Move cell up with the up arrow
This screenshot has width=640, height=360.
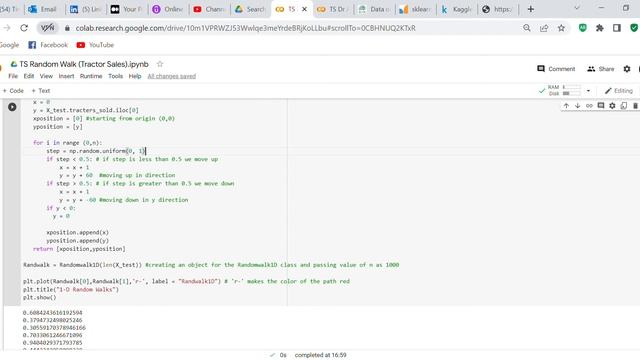pyautogui.click(x=566, y=106)
